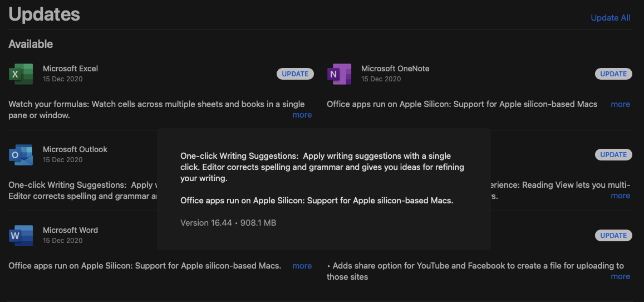Show more of Reading View description
Viewport: 644px width, 302px height.
tap(620, 196)
